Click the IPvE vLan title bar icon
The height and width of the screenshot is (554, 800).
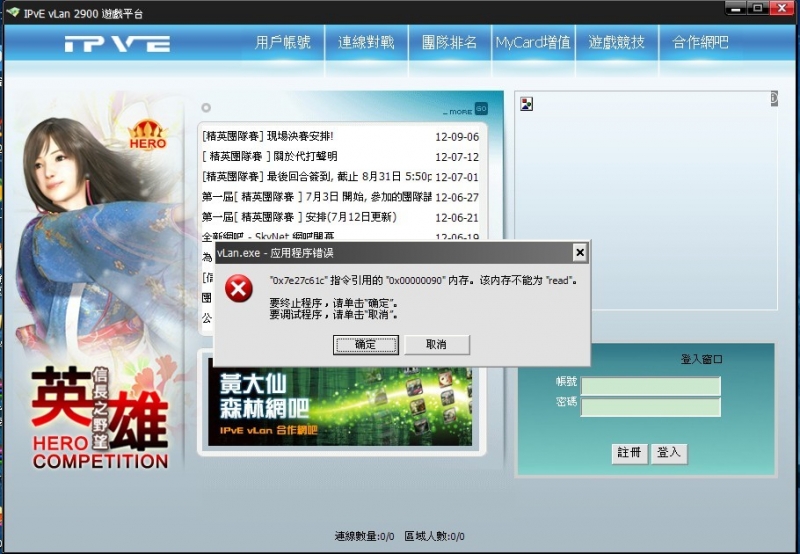click(13, 12)
